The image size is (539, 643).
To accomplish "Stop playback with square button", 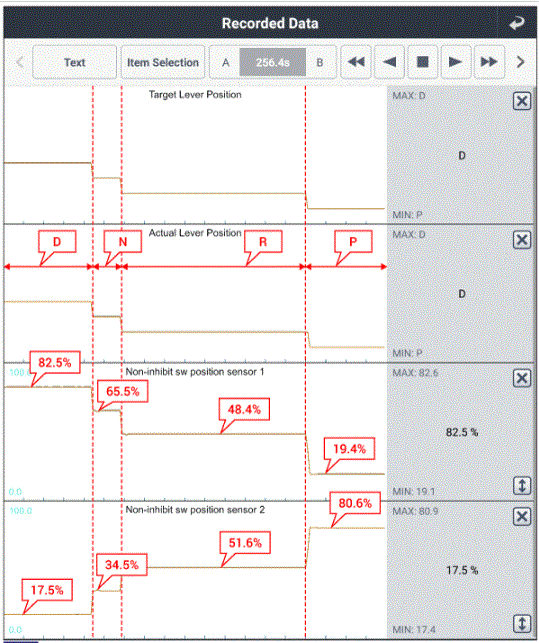I will [x=423, y=62].
